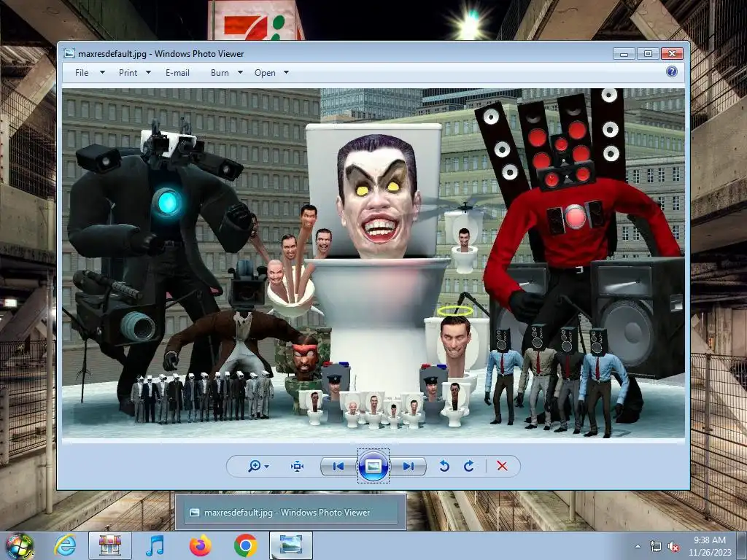This screenshot has height=560, width=747.
Task: Open the music note app on taskbar
Action: (155, 545)
